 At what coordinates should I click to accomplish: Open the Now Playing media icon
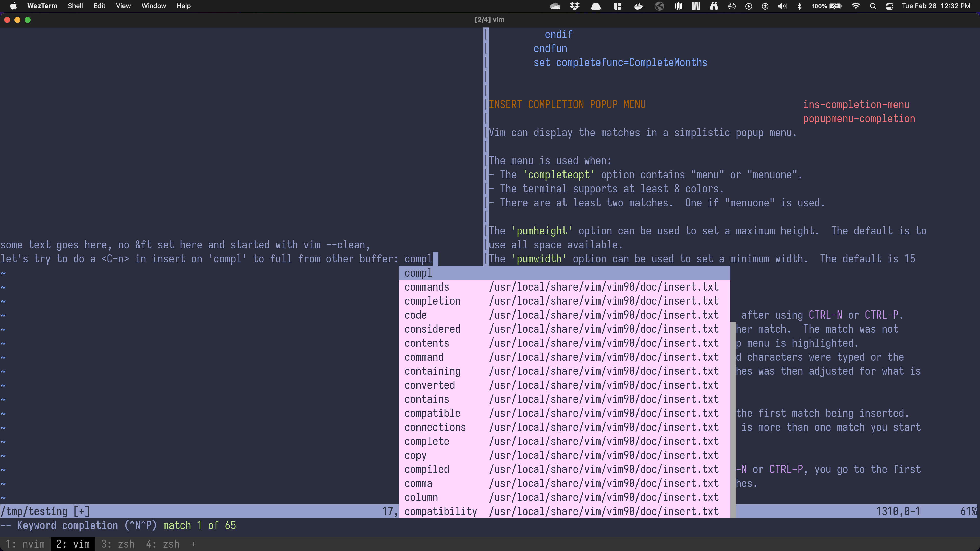click(x=748, y=6)
